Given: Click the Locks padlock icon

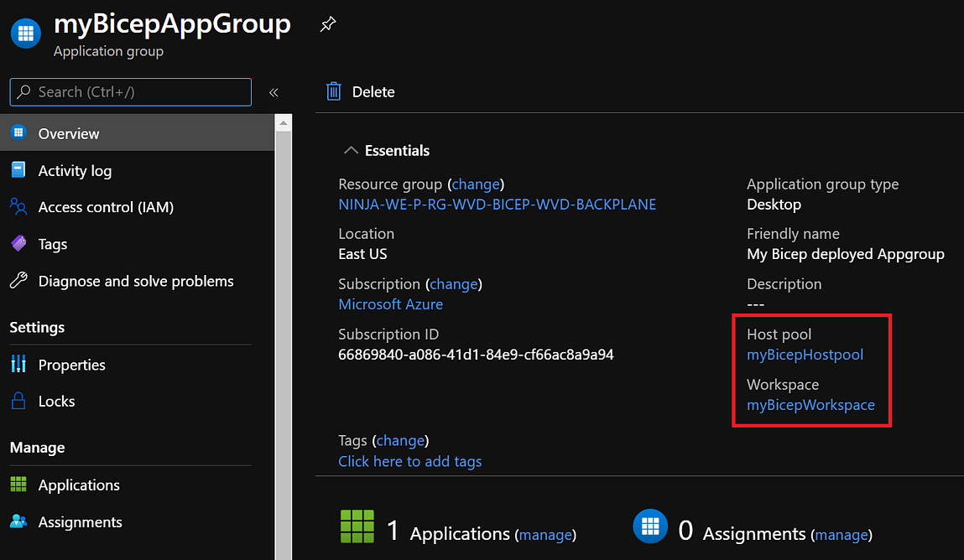Looking at the screenshot, I should point(18,401).
